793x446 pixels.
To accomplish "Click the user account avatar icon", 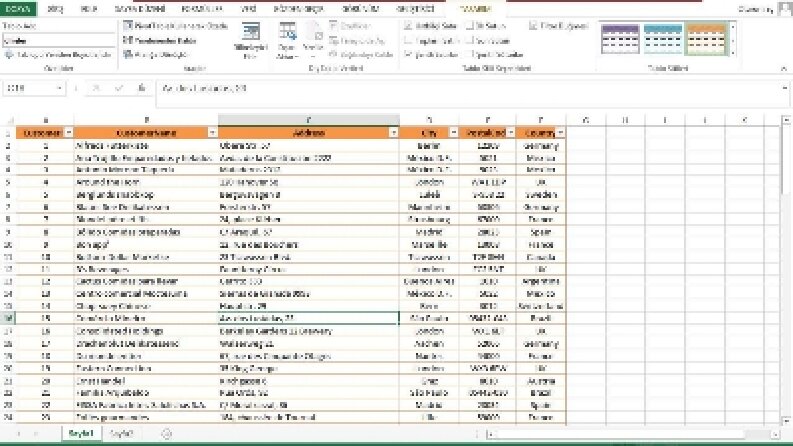I will pos(785,9).
